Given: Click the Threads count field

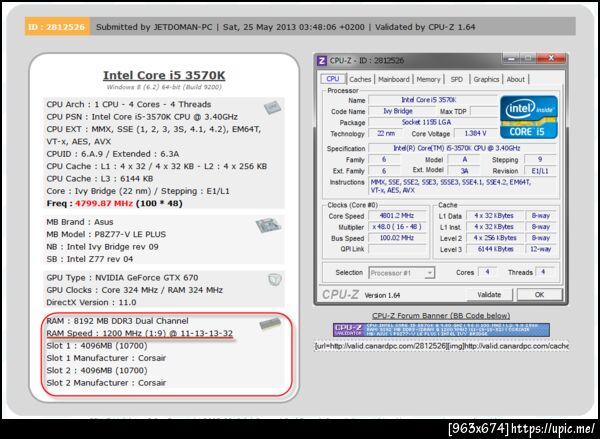Looking at the screenshot, I should tap(543, 272).
